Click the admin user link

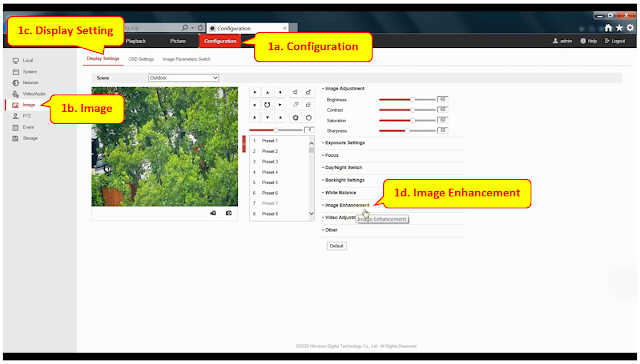[x=562, y=41]
